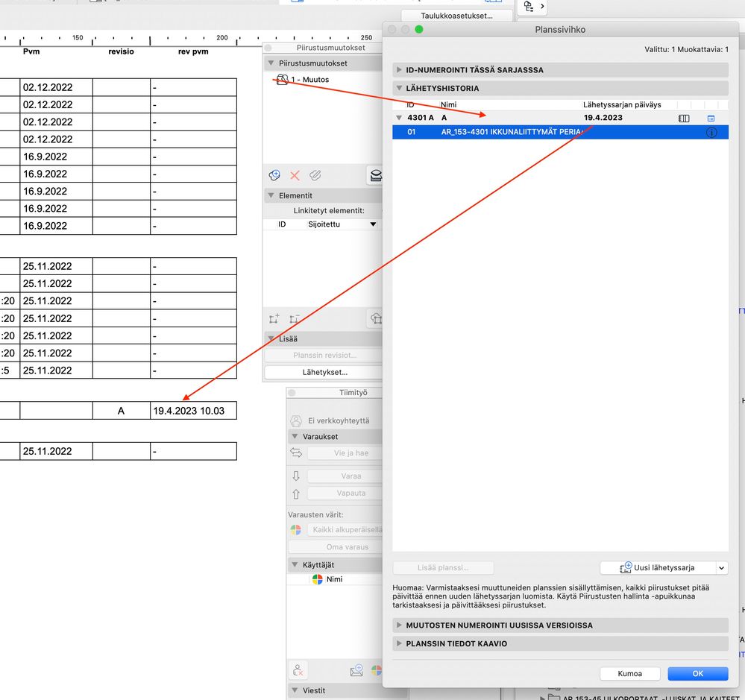Click the add element icon under Elementit list
Screen dimensions: 745x700
pyautogui.click(x=274, y=318)
